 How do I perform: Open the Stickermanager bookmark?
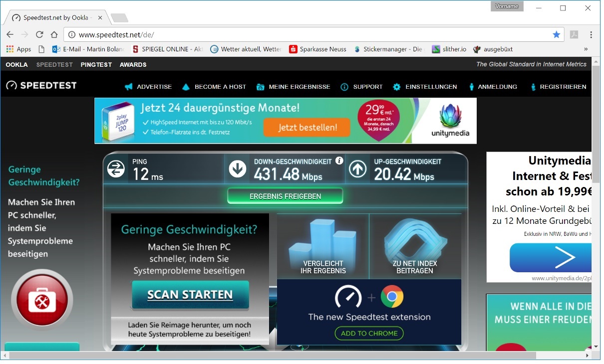pyautogui.click(x=388, y=49)
